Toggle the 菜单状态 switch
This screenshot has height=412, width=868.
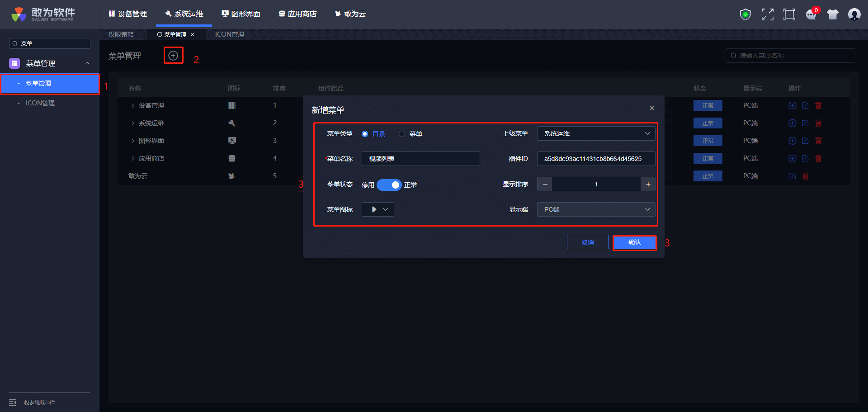[x=389, y=185]
